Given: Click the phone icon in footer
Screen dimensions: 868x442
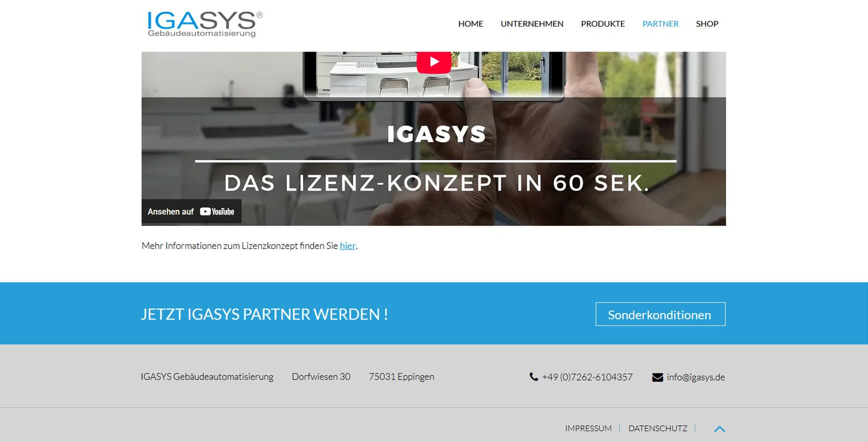Looking at the screenshot, I should point(534,376).
